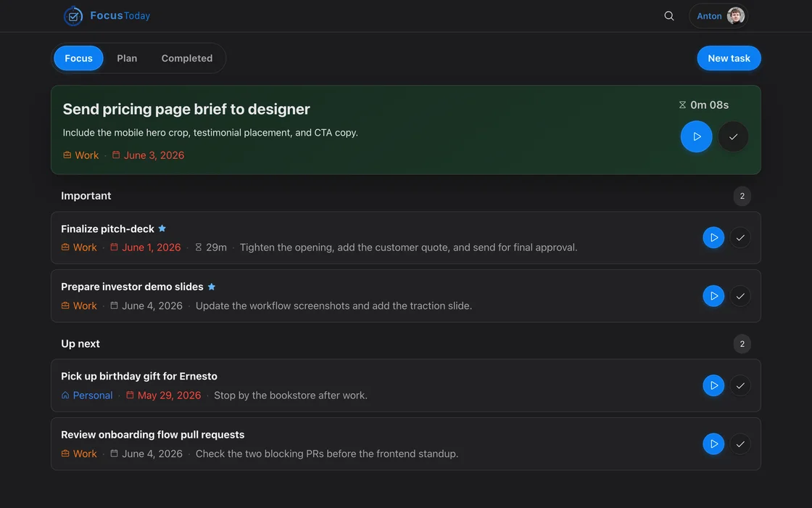Image resolution: width=812 pixels, height=508 pixels.
Task: Click the June 3, 2026 due date
Action: (x=154, y=155)
